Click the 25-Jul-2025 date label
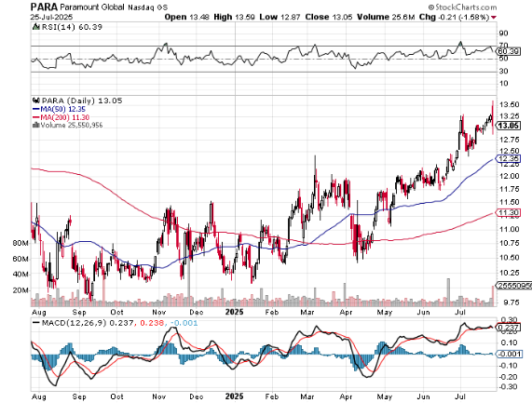 coord(51,17)
